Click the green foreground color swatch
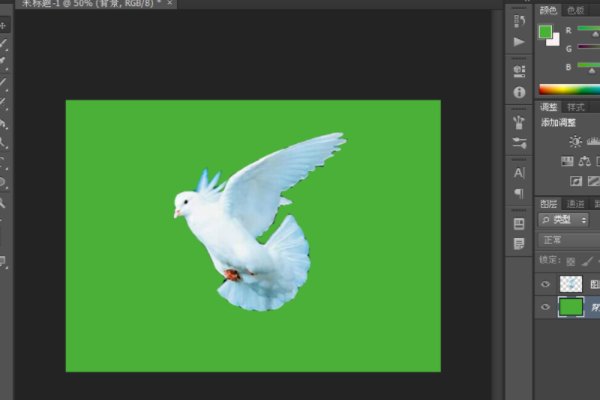 click(545, 32)
